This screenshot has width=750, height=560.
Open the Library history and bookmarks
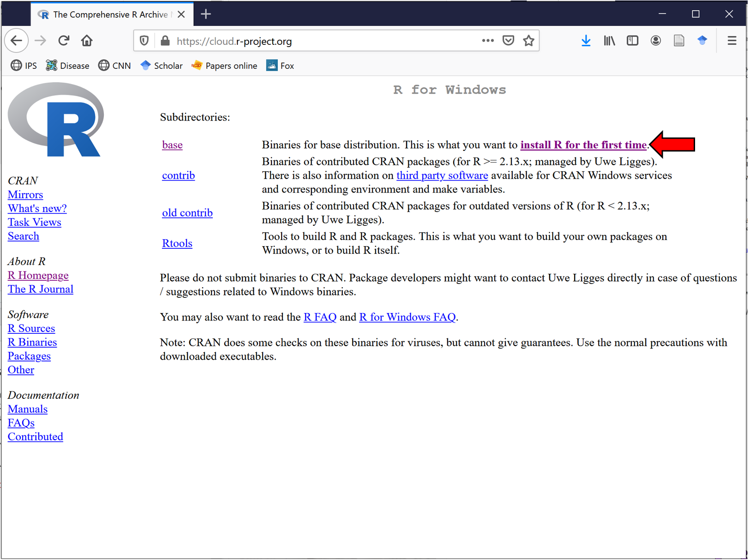pos(609,41)
